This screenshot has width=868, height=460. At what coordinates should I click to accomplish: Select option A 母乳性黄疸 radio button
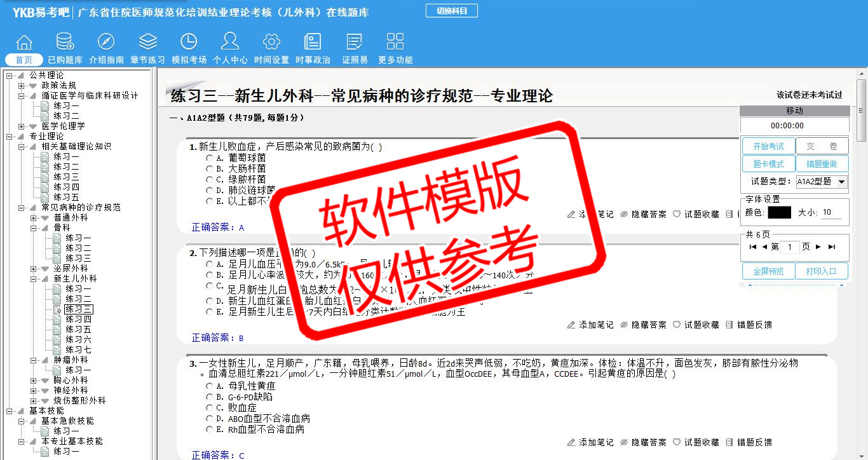tap(209, 386)
